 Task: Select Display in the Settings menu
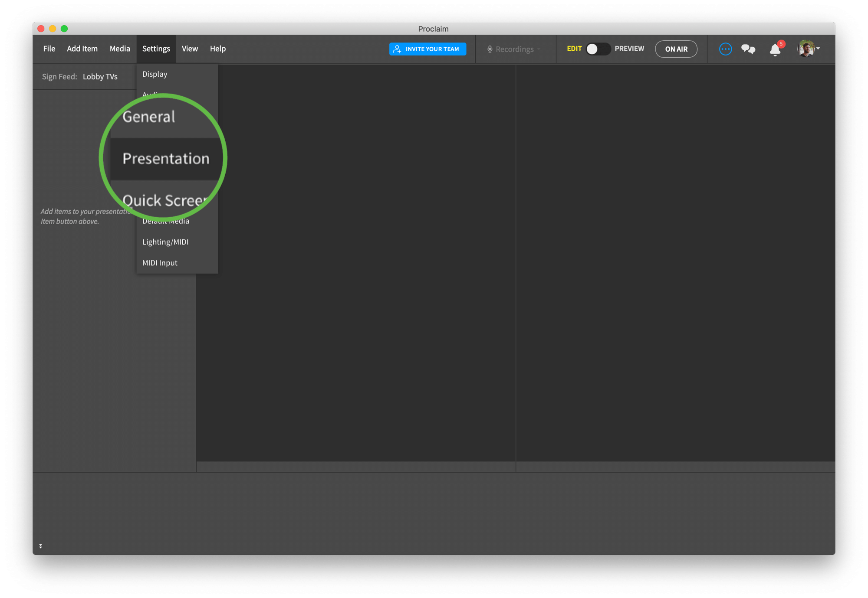point(177,74)
